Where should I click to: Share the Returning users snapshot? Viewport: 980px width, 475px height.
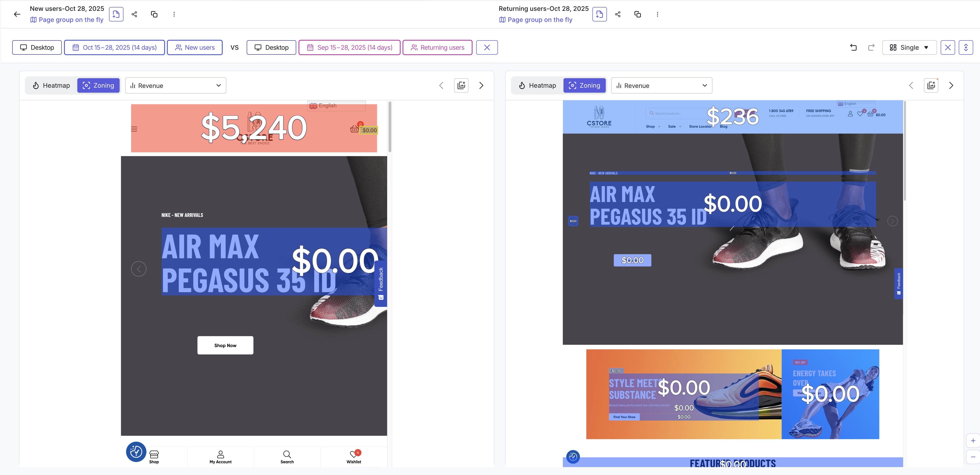tap(618, 14)
